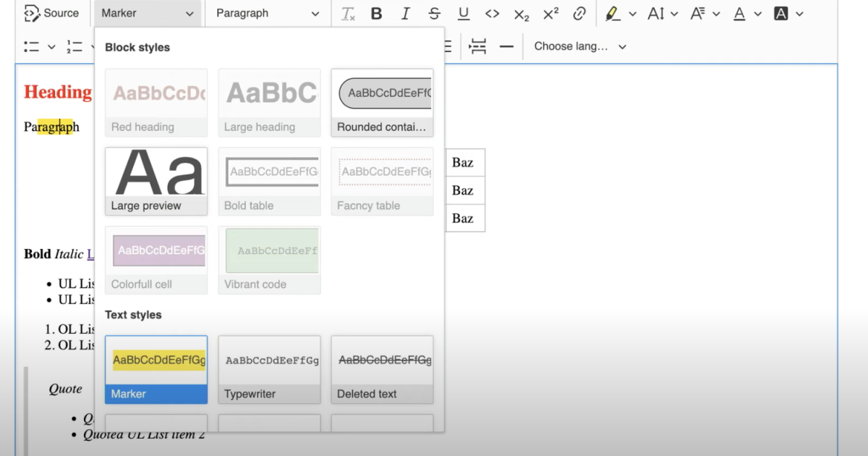This screenshot has width=868, height=456.
Task: Deselect the Marker text style
Action: [156, 370]
